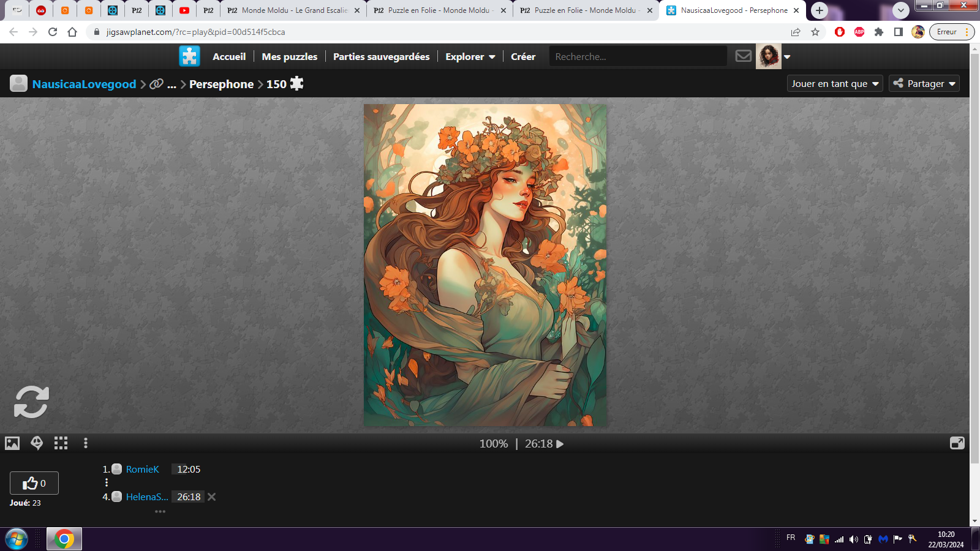Click the Erreur button in Chrome
The image size is (980, 551).
pos(951,32)
